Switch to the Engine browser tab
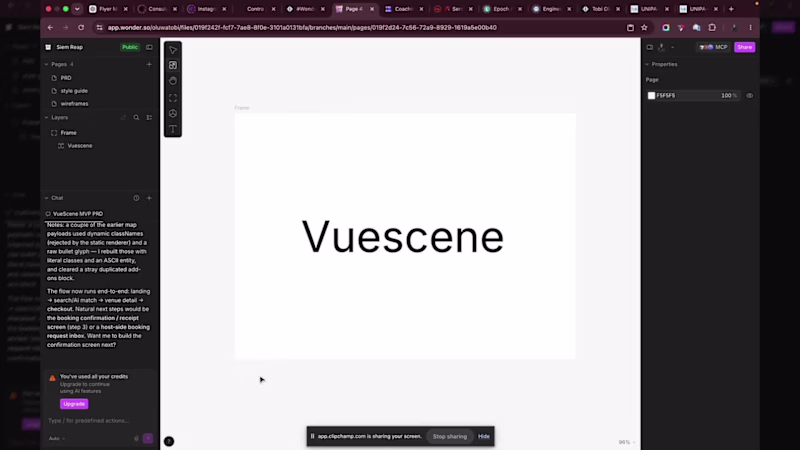Viewport: 800px width, 450px height. click(x=552, y=9)
